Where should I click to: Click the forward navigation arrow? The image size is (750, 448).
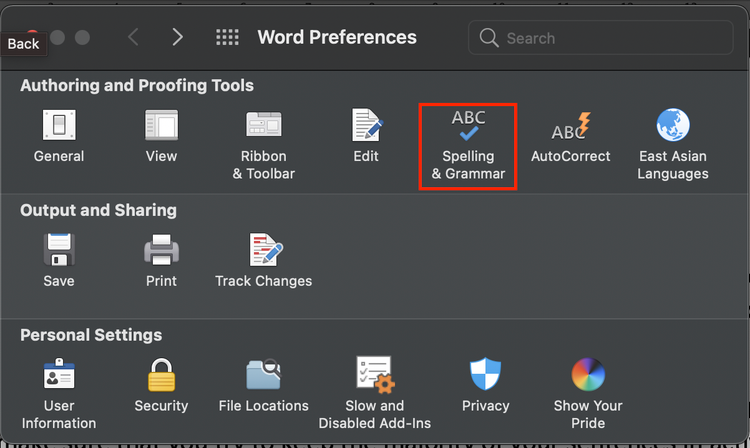click(x=178, y=37)
